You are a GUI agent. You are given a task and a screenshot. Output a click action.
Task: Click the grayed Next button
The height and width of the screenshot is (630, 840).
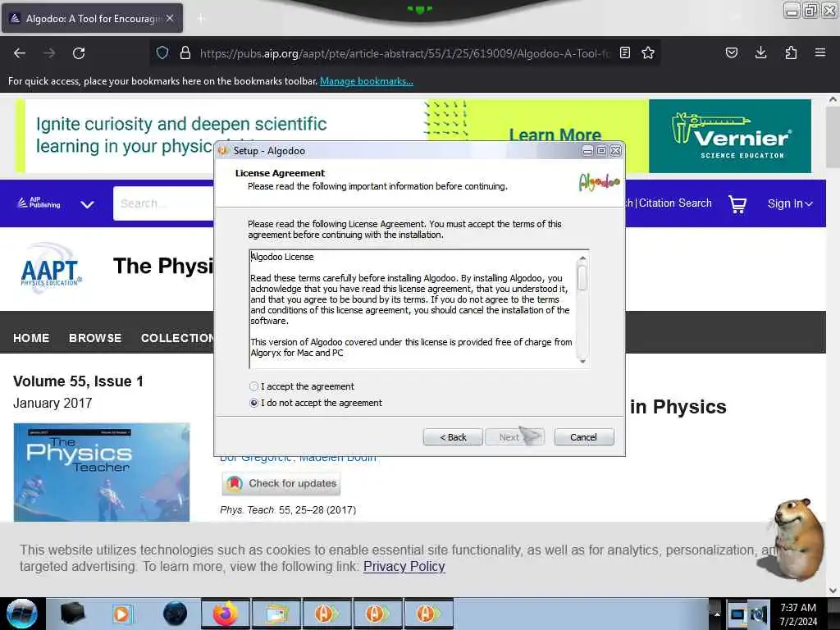(x=514, y=437)
